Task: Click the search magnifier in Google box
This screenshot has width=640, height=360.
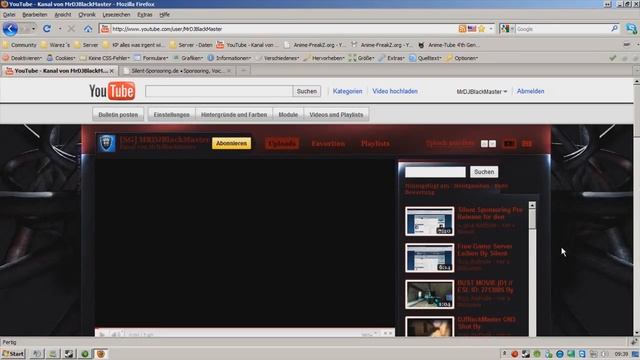Action: coord(614,29)
